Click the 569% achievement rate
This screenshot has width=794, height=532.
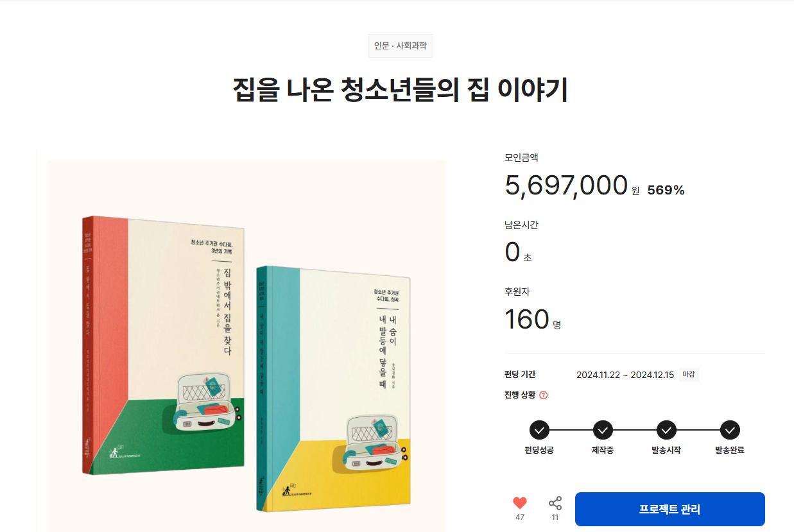click(666, 190)
